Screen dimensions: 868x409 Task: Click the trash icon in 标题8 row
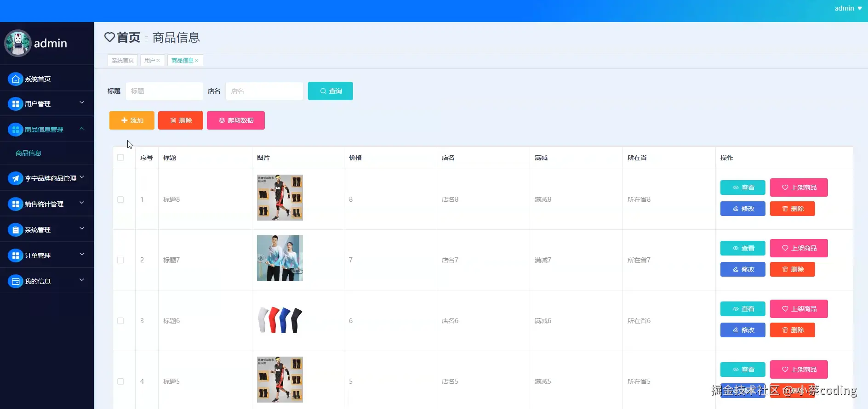pos(785,209)
